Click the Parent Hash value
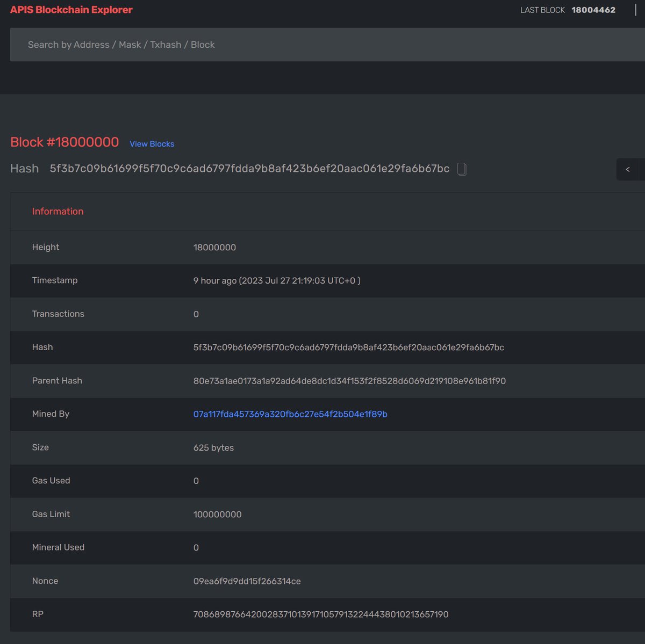The image size is (645, 644). tap(349, 381)
